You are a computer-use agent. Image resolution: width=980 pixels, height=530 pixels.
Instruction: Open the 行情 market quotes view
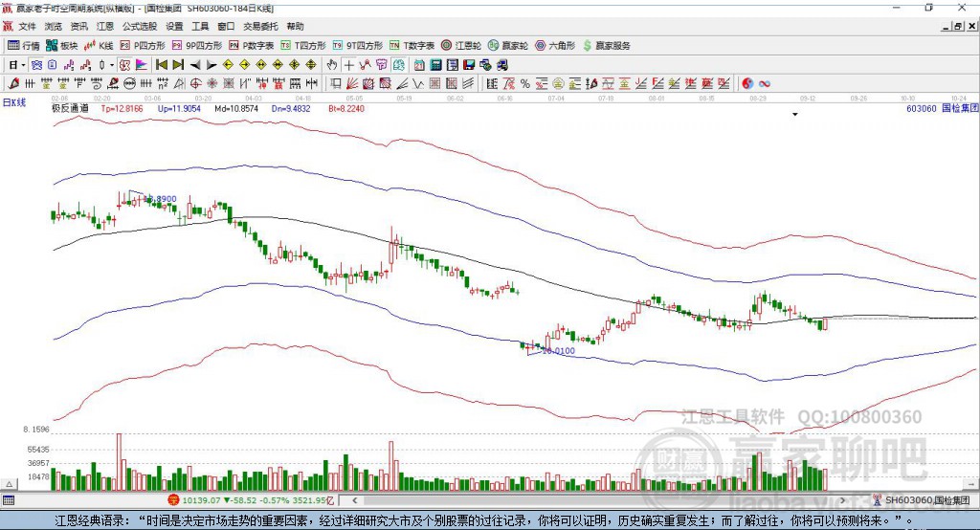[24, 46]
